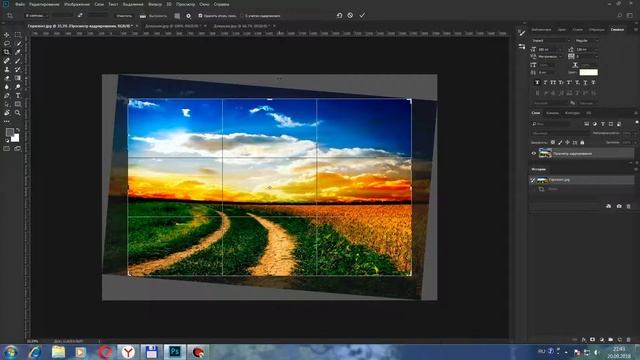Screen dimensions: 640x360
Task: Click the straighten tool in options bar
Action: coord(142,16)
